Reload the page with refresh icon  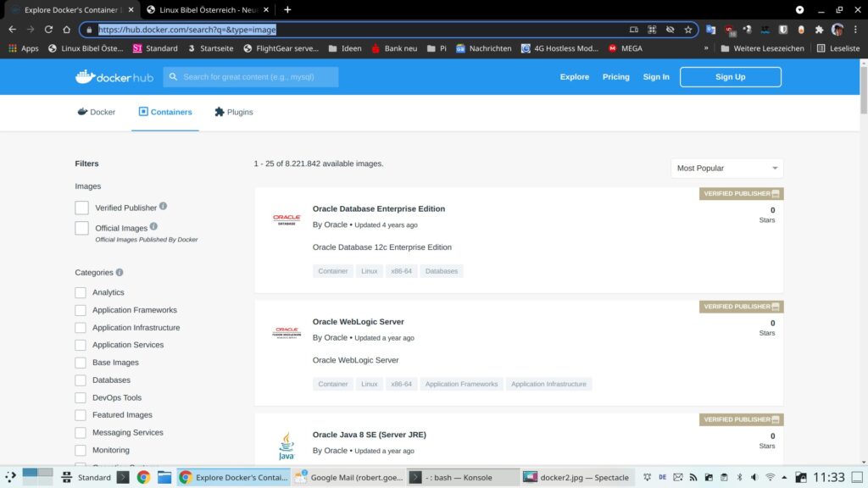click(48, 30)
